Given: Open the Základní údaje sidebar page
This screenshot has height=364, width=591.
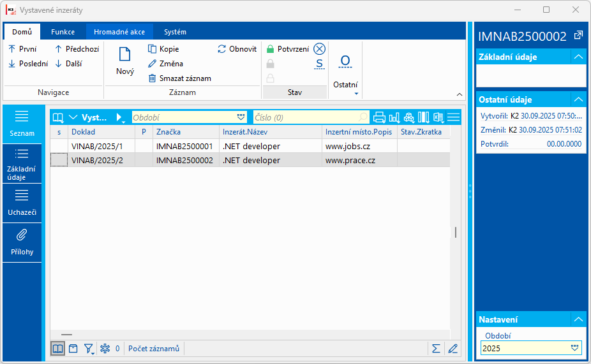Looking at the screenshot, I should (22, 164).
